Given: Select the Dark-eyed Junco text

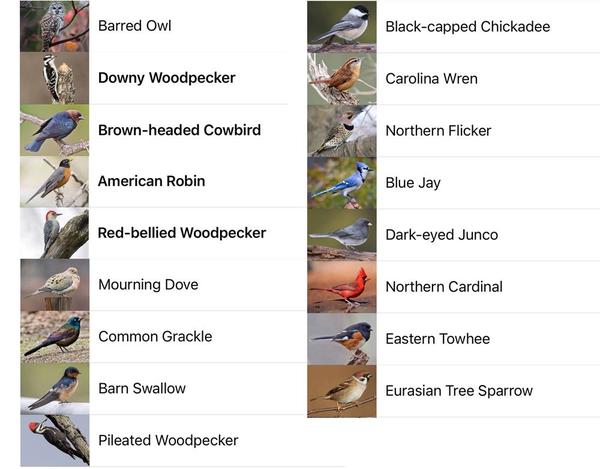Looking at the screenshot, I should click(441, 235).
